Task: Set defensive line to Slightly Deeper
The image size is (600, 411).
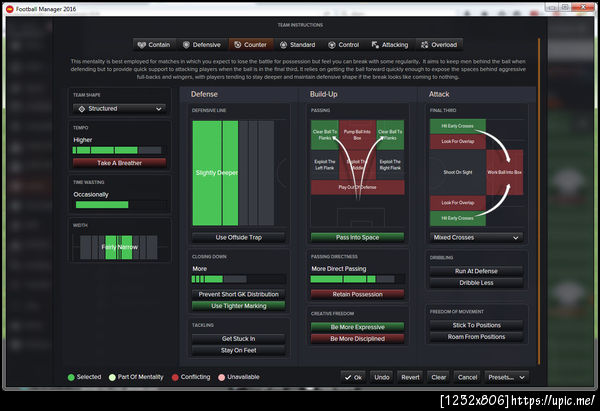Action: click(215, 173)
